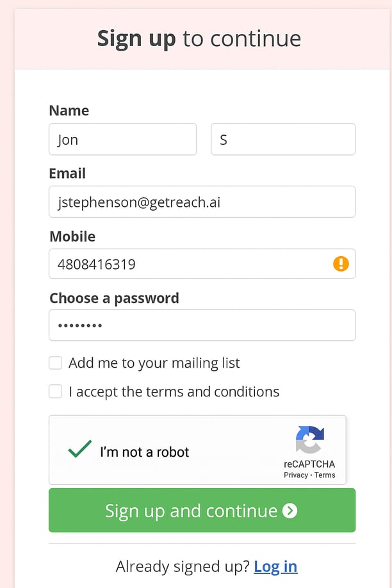Click the reCAPTCHA logo icon
Image resolution: width=392 pixels, height=588 pixels.
[310, 440]
